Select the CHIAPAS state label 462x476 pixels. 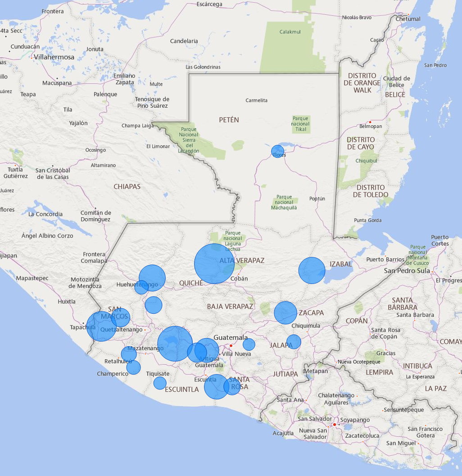(127, 187)
